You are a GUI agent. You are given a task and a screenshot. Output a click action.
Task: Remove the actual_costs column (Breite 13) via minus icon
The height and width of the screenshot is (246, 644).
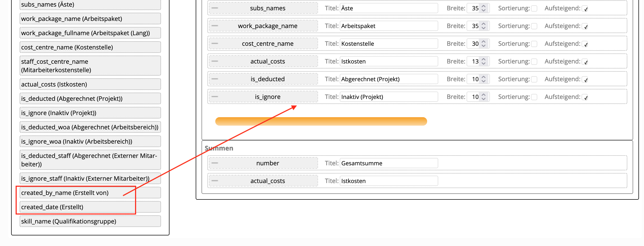click(x=215, y=61)
